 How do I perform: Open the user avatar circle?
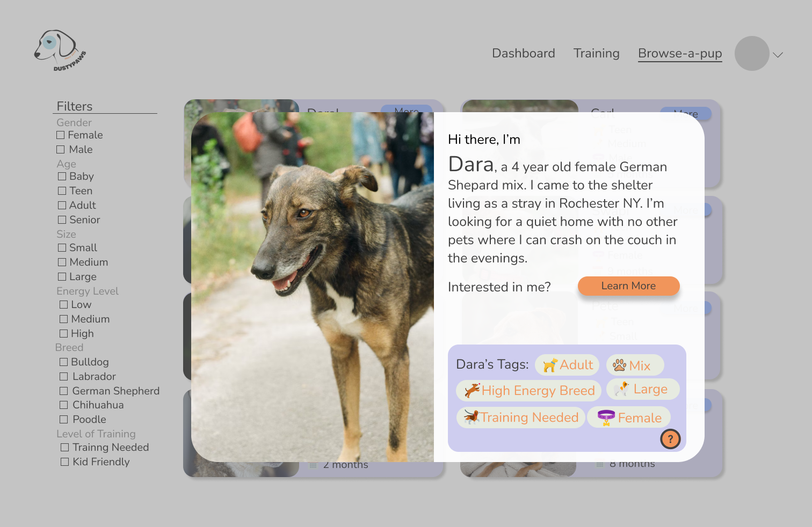pos(752,53)
